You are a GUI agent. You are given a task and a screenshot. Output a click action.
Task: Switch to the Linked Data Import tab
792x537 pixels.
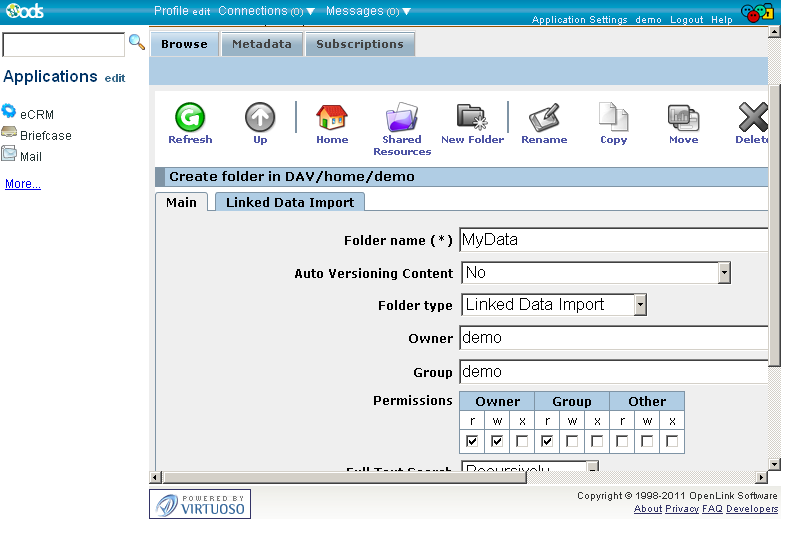(290, 202)
